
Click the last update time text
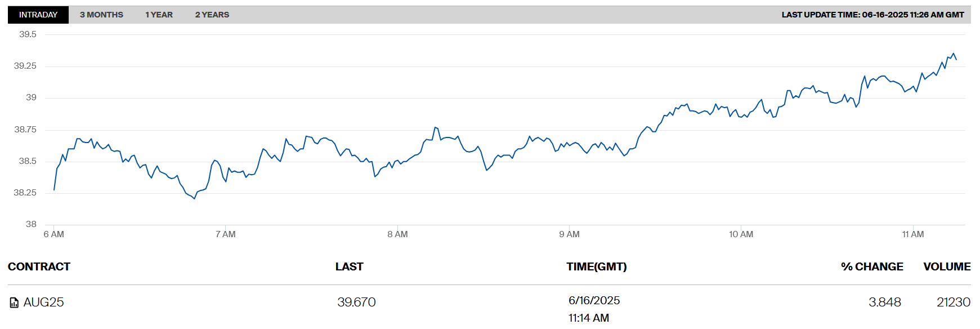[x=872, y=15]
